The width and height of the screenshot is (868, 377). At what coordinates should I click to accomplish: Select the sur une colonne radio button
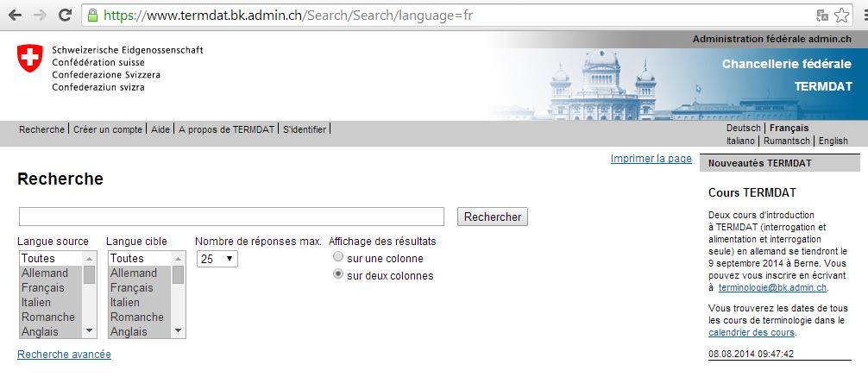(x=337, y=257)
